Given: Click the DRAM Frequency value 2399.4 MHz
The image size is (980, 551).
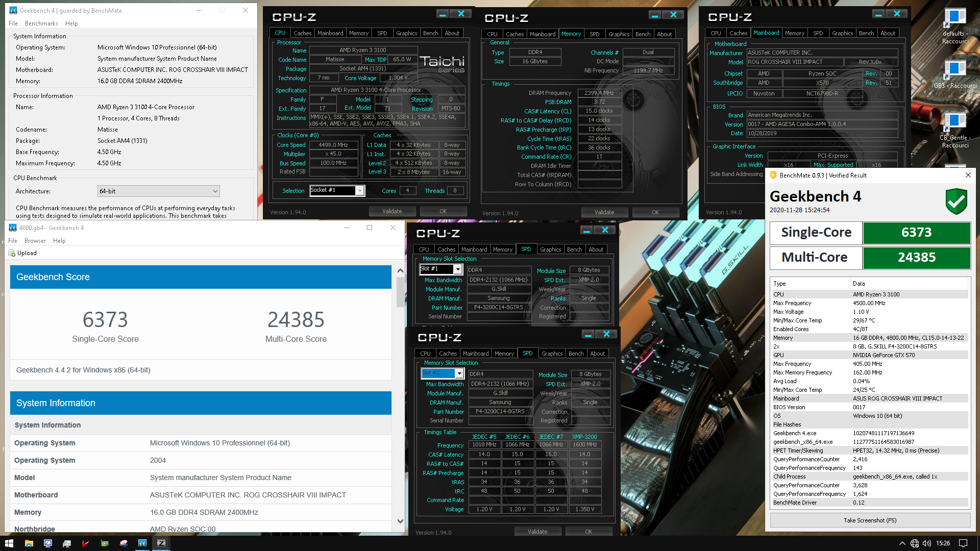Looking at the screenshot, I should tap(599, 93).
